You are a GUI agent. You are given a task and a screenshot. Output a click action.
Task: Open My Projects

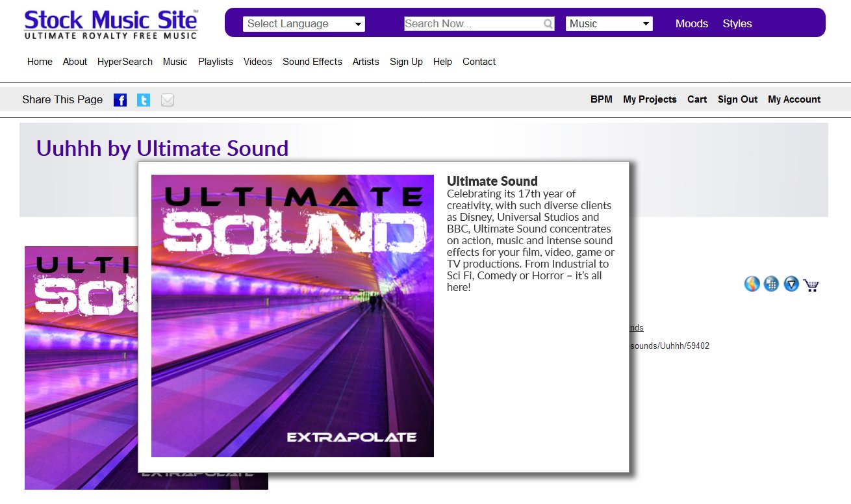tap(650, 99)
